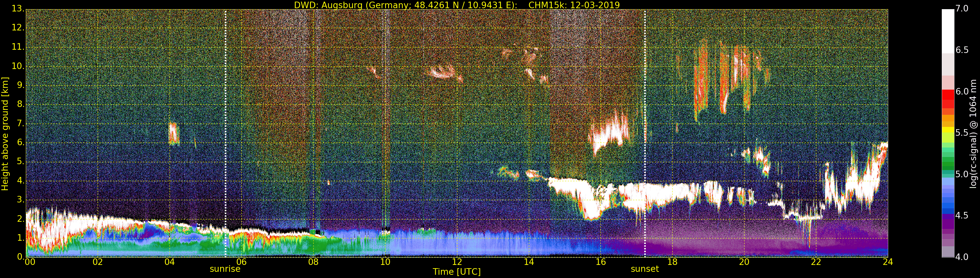
Task: Click the x-axis tick label '18'
Action: (x=672, y=262)
